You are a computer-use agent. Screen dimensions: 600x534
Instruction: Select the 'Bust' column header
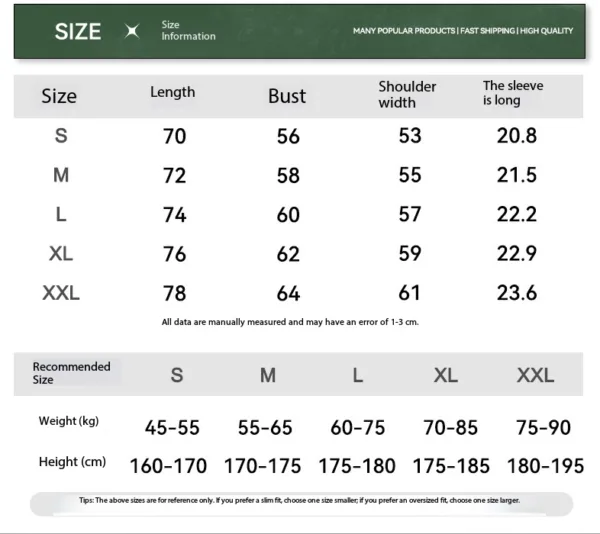coord(287,96)
